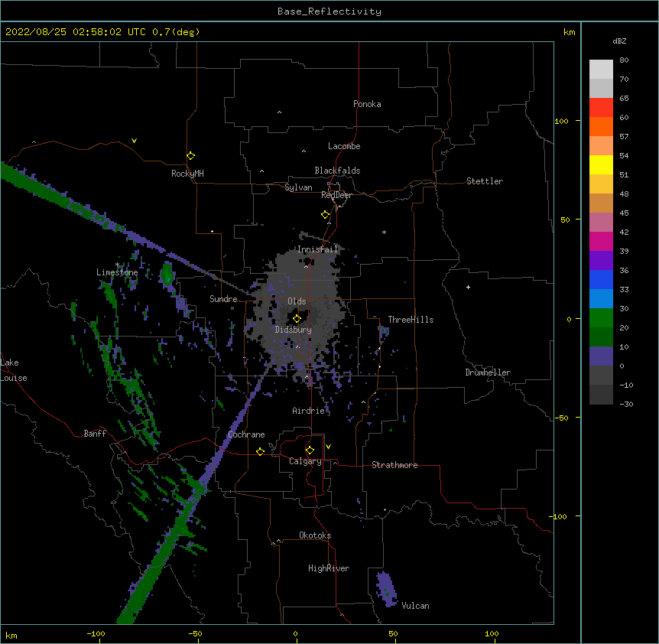This screenshot has height=644, width=659.
Task: Click the Banff label
Action: pos(95,434)
